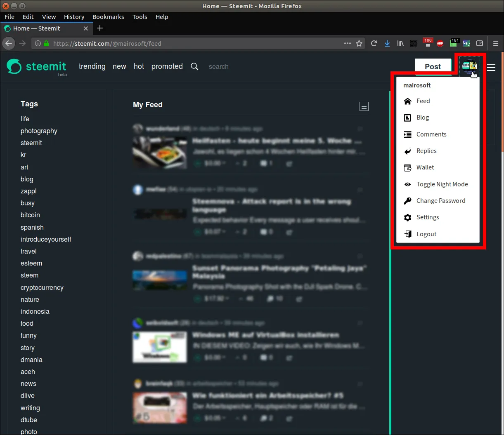Open a new browser tab
Viewport: 504px width, 435px height.
(100, 28)
